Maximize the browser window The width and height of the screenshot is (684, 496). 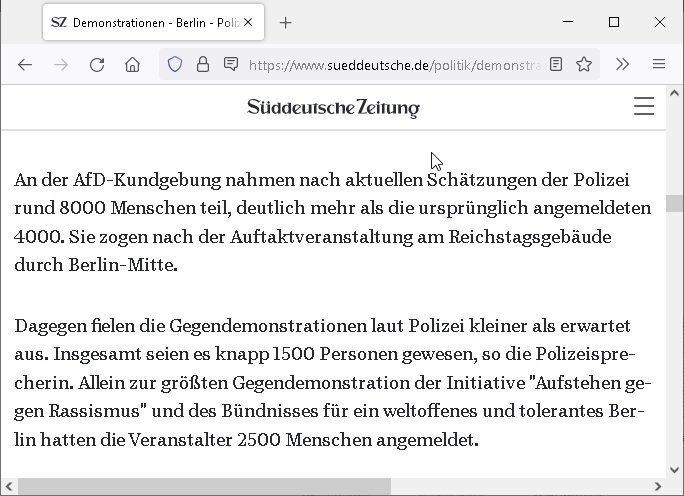614,22
